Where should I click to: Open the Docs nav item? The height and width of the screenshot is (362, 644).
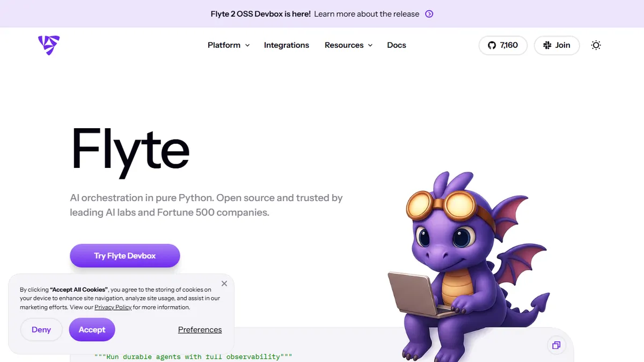point(397,45)
